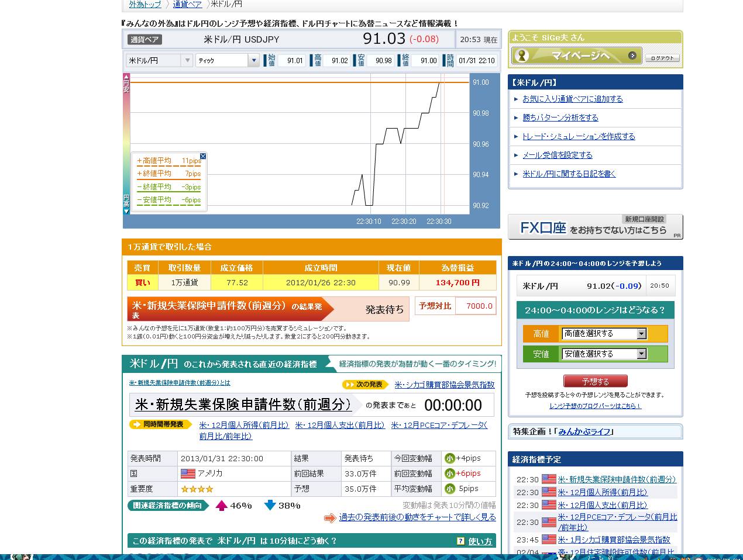
Task: Click the pink up arrow 46% indicator
Action: [221, 505]
